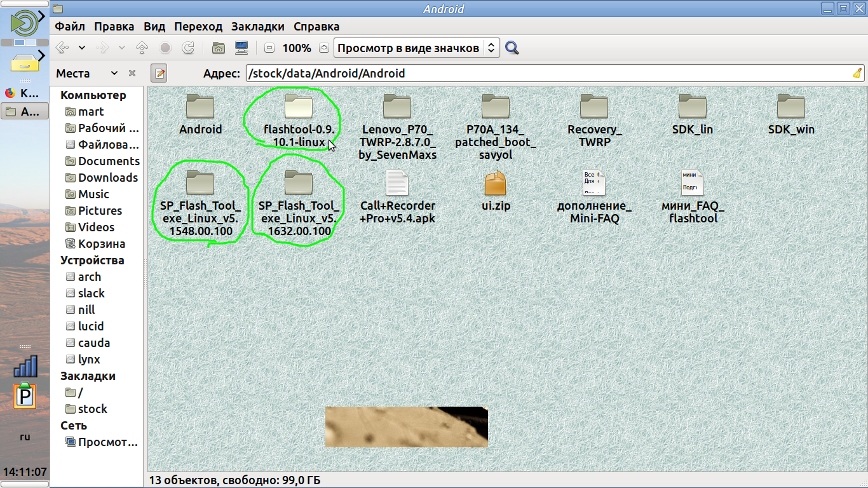Toggle the location edit mode button

(x=159, y=73)
